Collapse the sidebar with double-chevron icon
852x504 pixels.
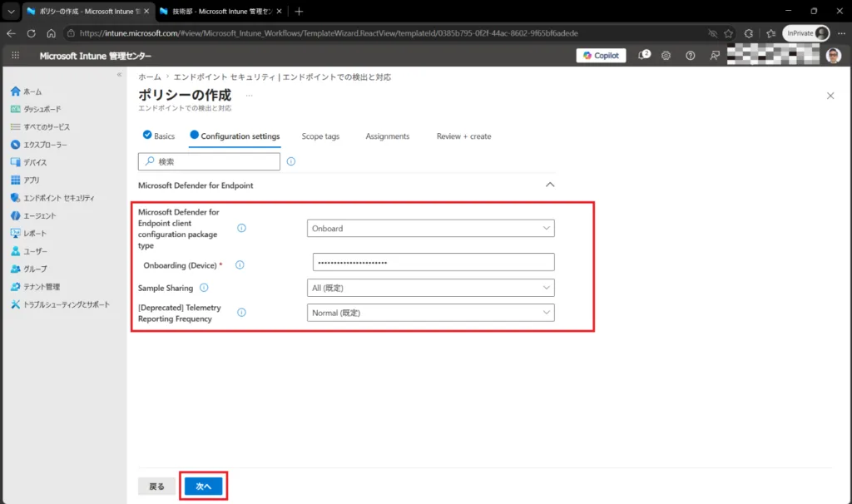click(119, 74)
